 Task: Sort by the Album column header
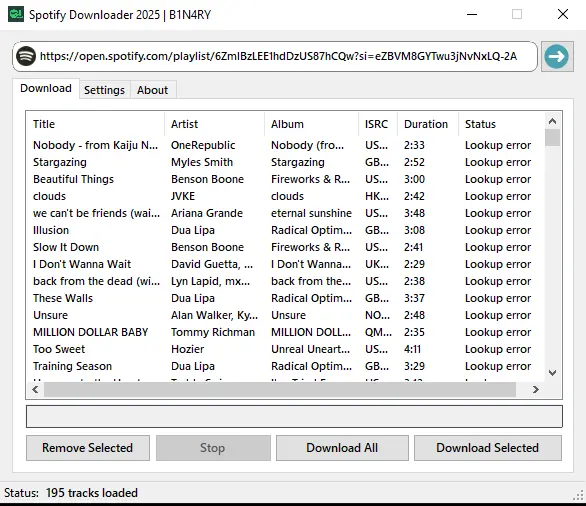tap(312, 124)
